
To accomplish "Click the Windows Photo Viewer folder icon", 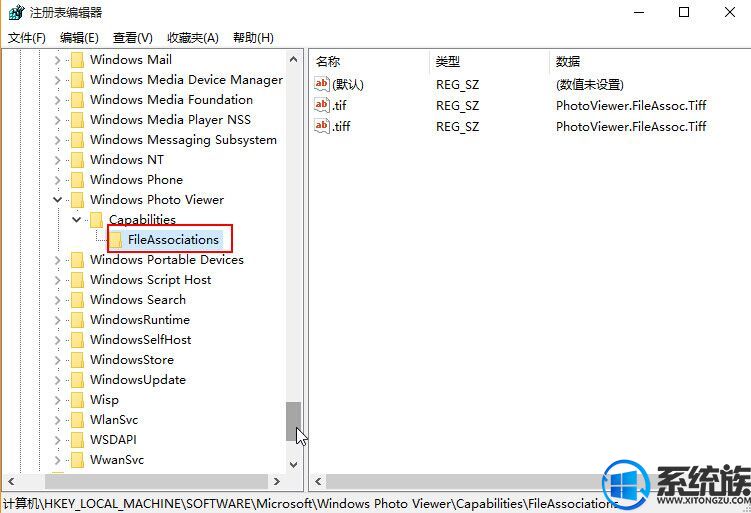I will 78,200.
